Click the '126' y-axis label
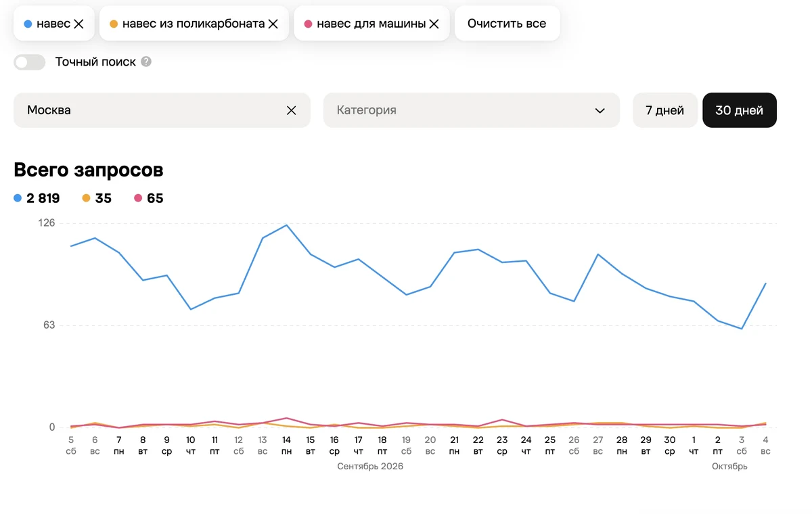The height and width of the screenshot is (514, 812). (x=46, y=223)
